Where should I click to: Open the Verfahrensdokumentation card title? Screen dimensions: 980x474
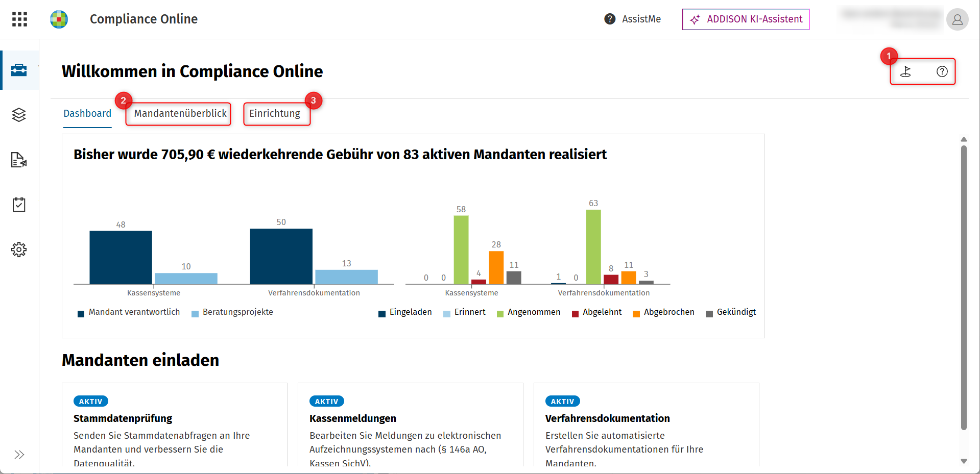pos(608,418)
